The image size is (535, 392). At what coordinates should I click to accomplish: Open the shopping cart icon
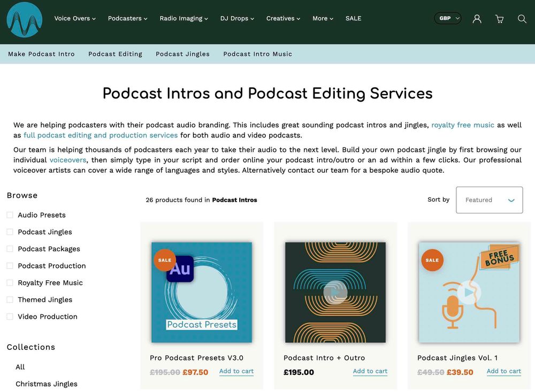pos(499,18)
